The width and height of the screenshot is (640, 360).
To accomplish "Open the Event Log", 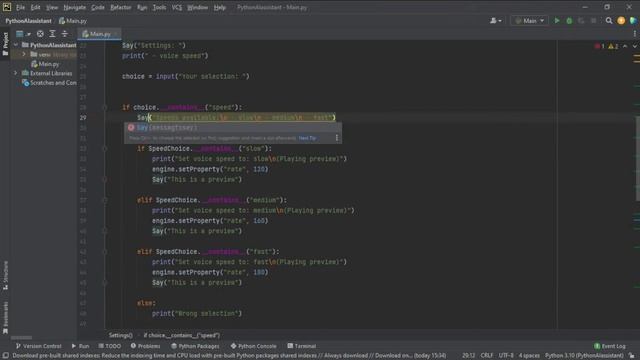I will pyautogui.click(x=610, y=346).
